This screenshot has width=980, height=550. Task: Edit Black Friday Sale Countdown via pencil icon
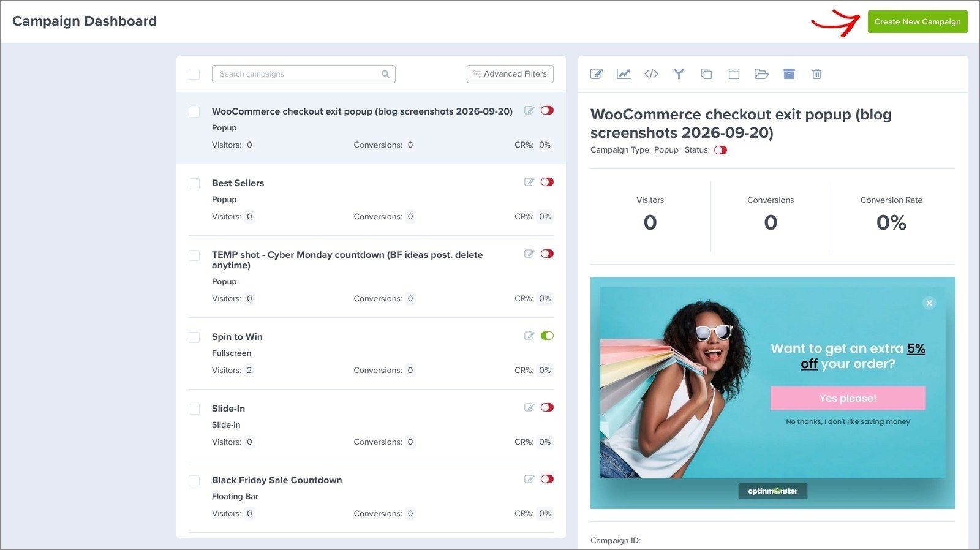pos(529,479)
